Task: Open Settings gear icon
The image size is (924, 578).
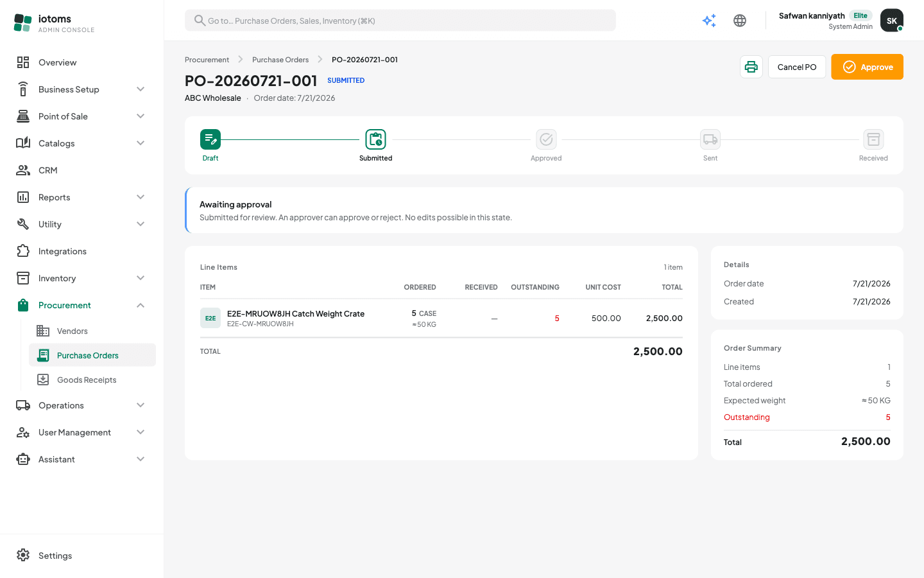Action: [x=23, y=556]
